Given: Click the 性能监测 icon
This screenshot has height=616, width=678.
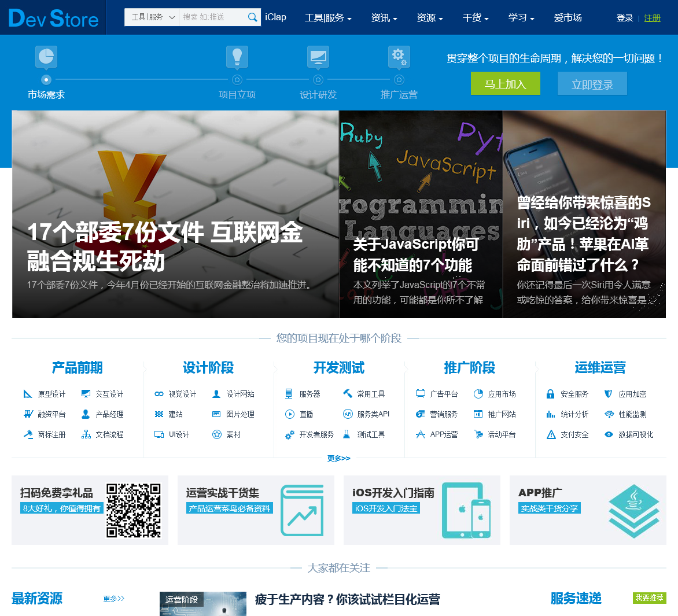Looking at the screenshot, I should [x=609, y=414].
